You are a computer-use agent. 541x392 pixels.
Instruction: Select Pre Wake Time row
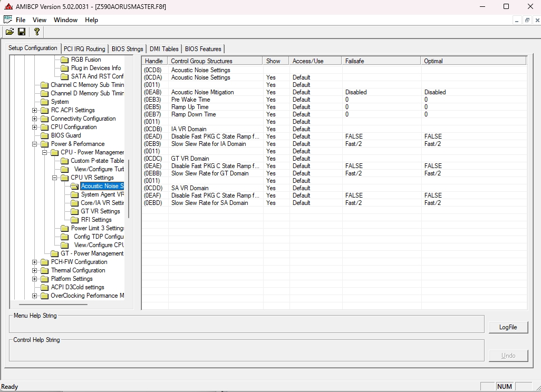334,100
